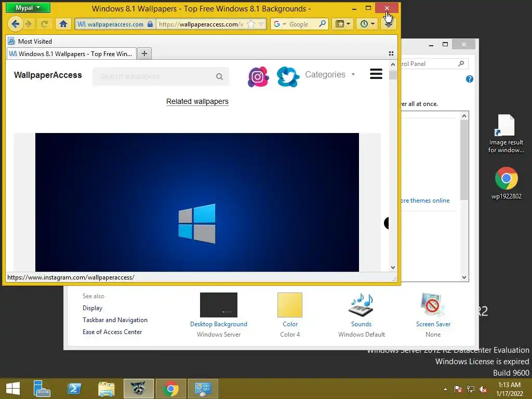This screenshot has height=399, width=532.
Task: Select the Windows 8.1 Wallpapers tab
Action: pos(71,54)
